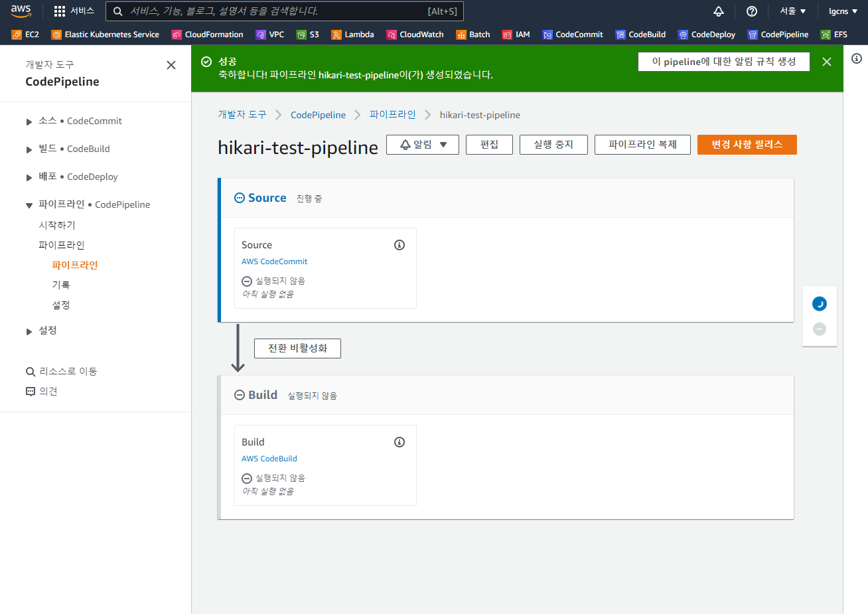Open the info panel icon at right edge
Viewport: 868px width, 614px height.
pos(857,58)
